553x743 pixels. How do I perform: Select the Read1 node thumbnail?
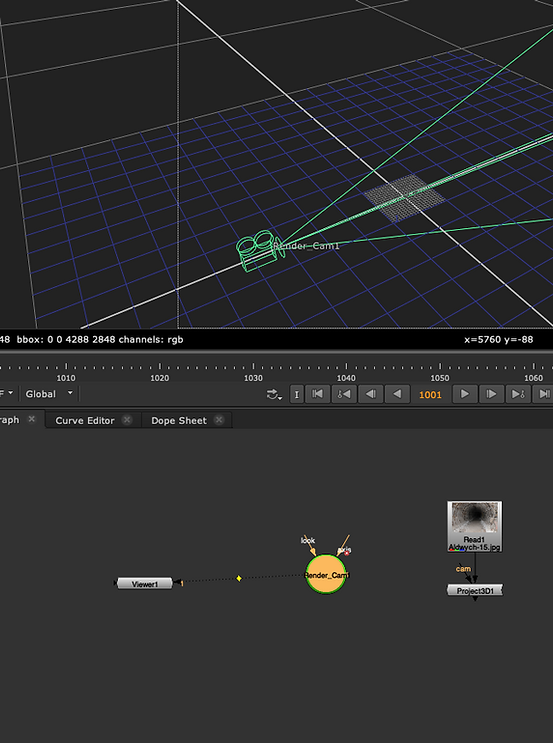click(x=475, y=519)
